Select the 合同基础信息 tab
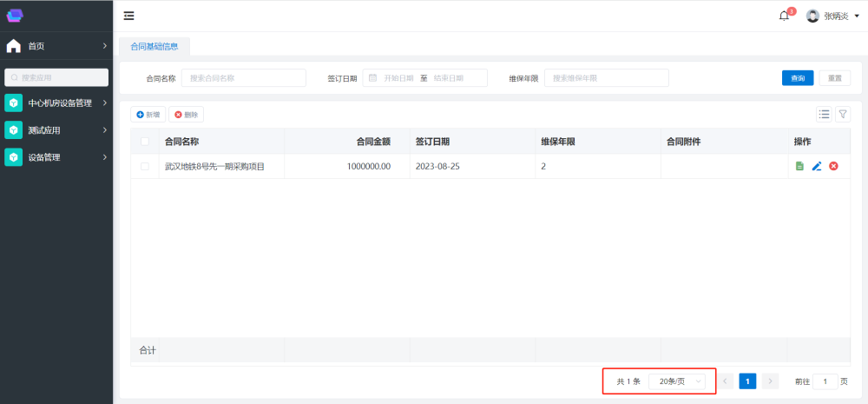 click(x=154, y=47)
